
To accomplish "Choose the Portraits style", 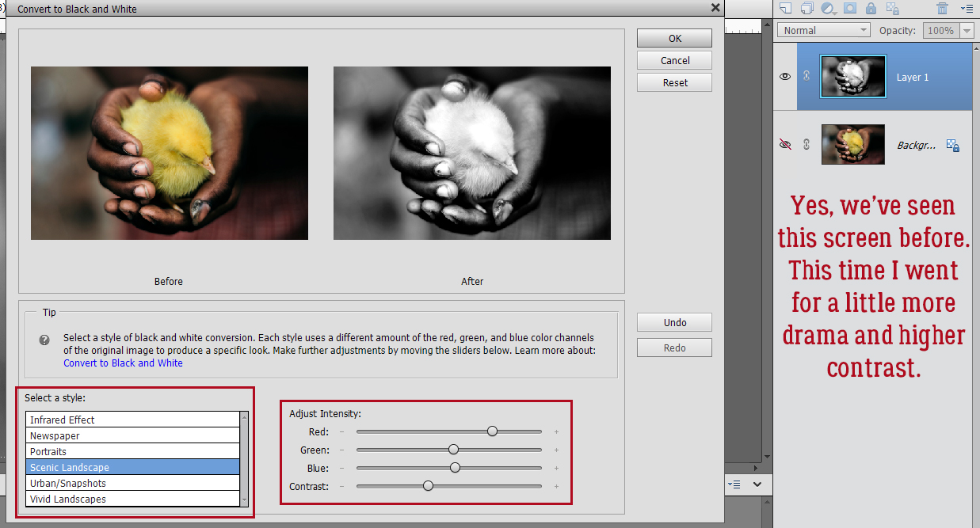I will 132,451.
